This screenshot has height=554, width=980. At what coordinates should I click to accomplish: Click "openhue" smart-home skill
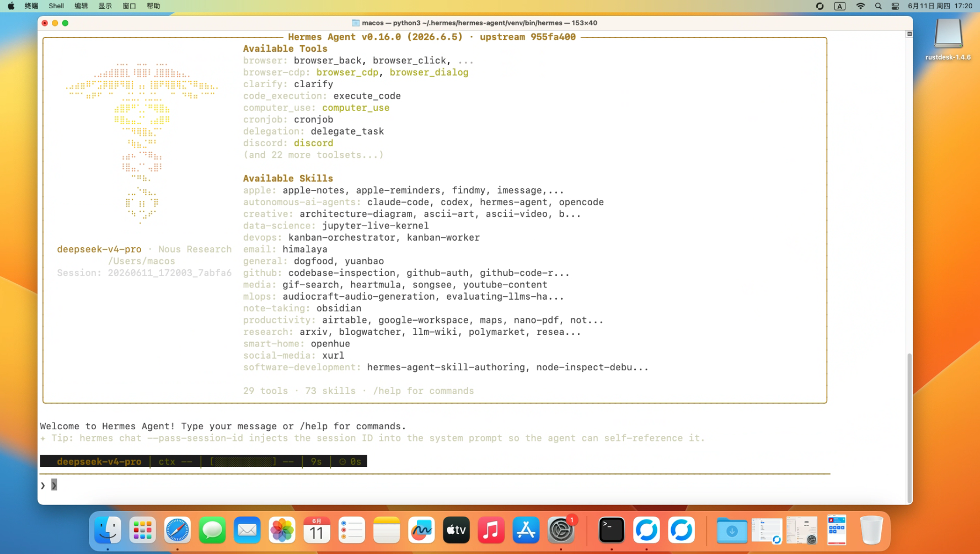tap(330, 344)
